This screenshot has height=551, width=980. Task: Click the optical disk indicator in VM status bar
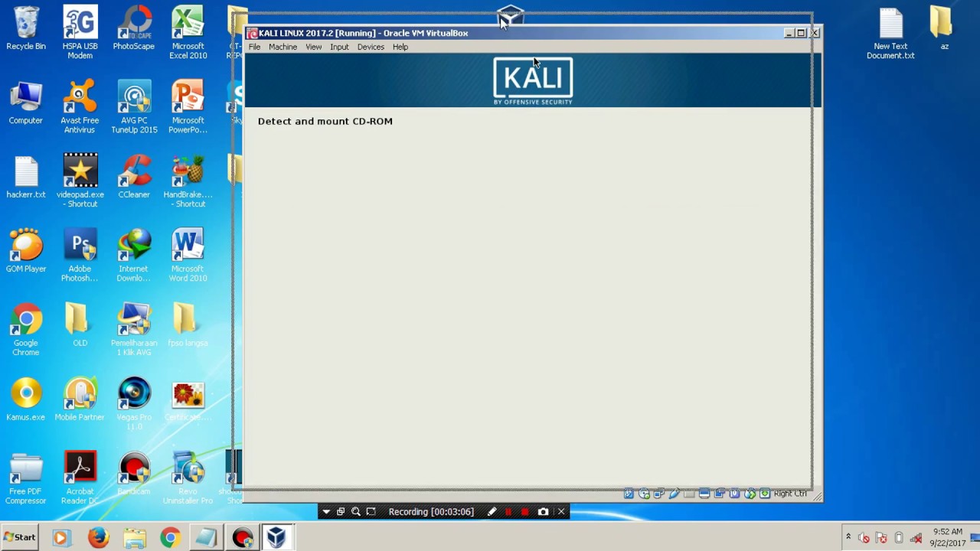point(644,494)
